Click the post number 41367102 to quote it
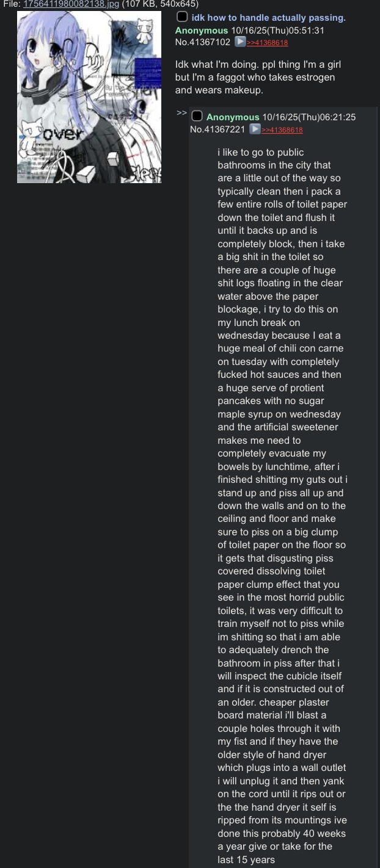Screen dimensions: 380x868 211,42
